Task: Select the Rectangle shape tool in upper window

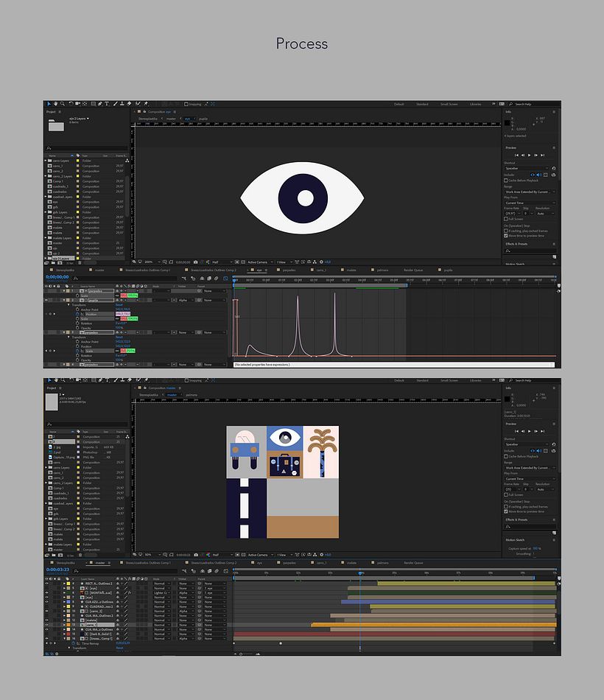Action: (93, 104)
